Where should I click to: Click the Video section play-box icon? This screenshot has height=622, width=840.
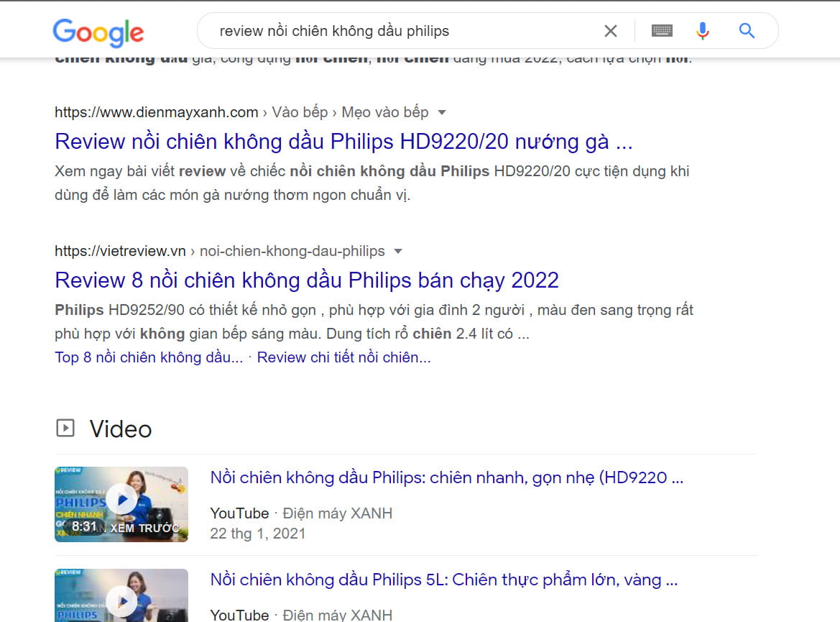point(65,428)
